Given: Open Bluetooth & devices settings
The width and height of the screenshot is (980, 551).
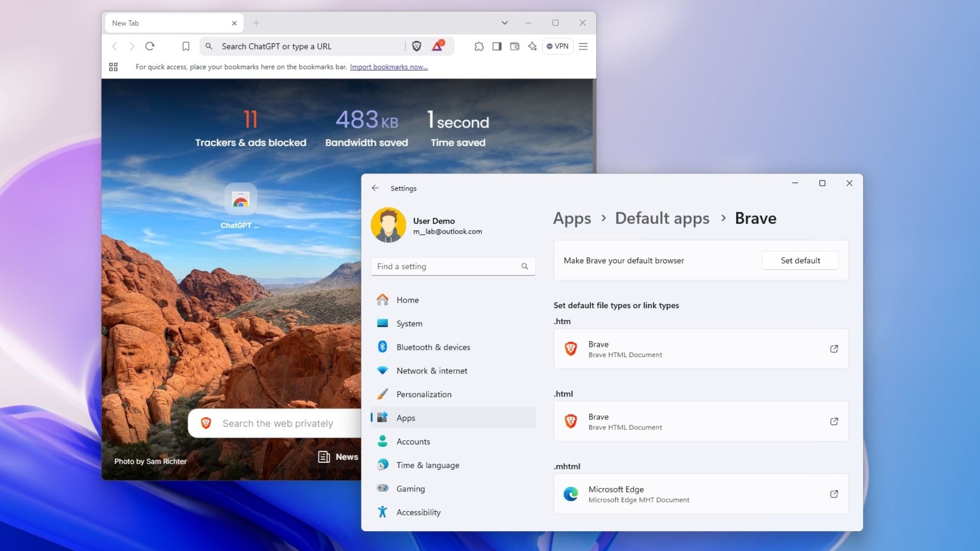Looking at the screenshot, I should pos(453,347).
